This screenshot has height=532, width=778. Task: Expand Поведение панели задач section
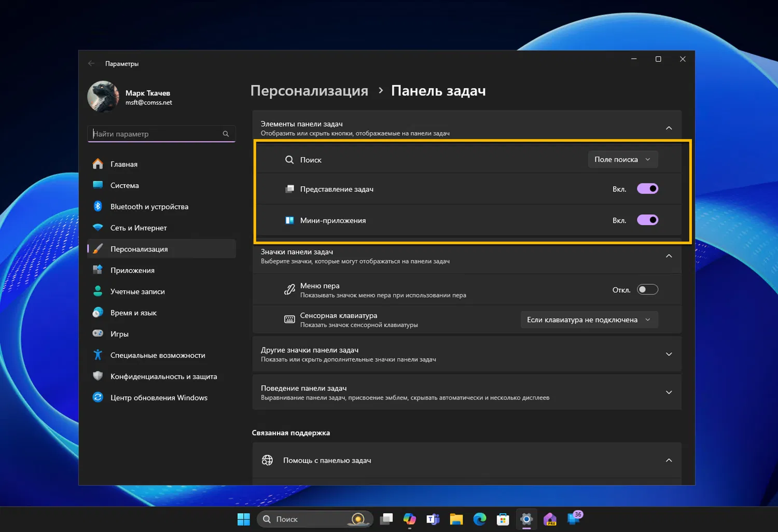pyautogui.click(x=669, y=393)
